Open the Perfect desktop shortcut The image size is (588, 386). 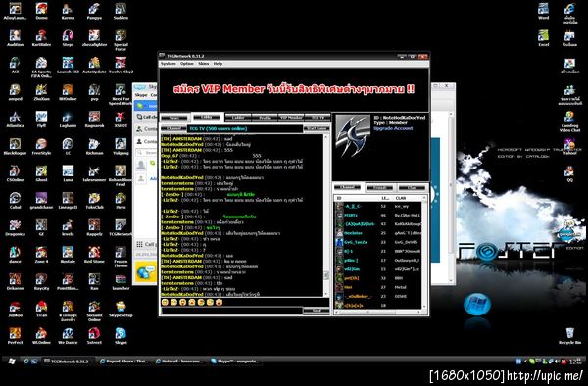(x=15, y=336)
